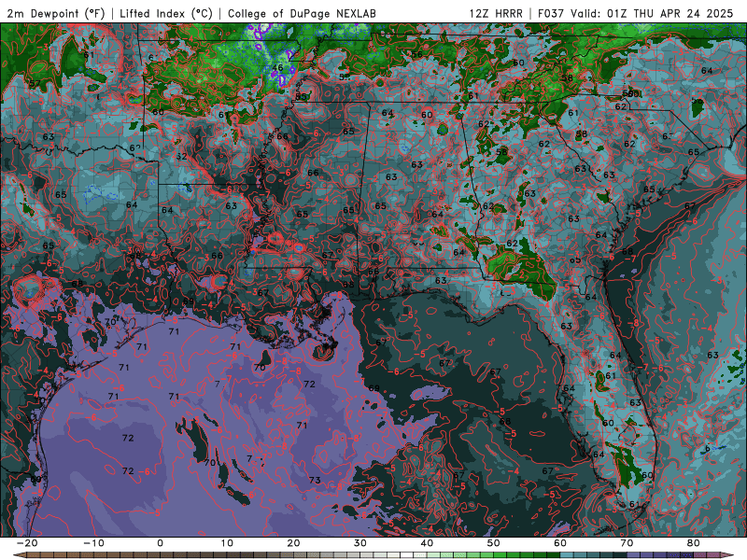
Task: Click the "-20" colorbar scale label
Action: coord(27,543)
